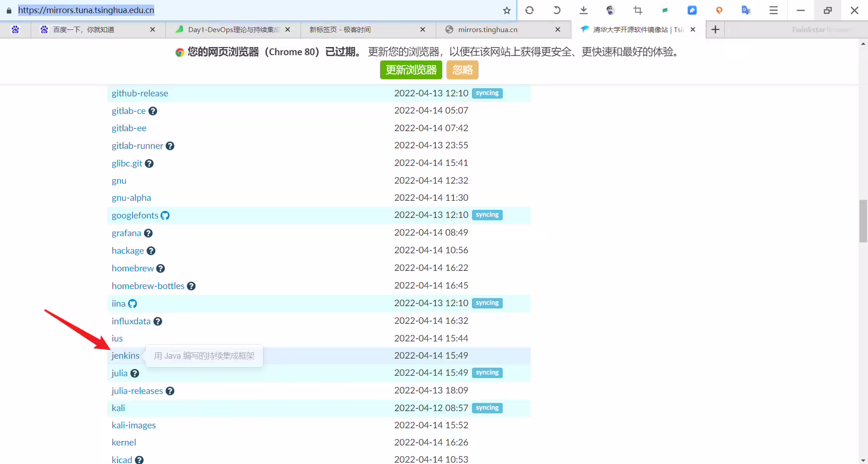The image size is (868, 464).
Task: Click help icon next to grafana
Action: click(148, 233)
